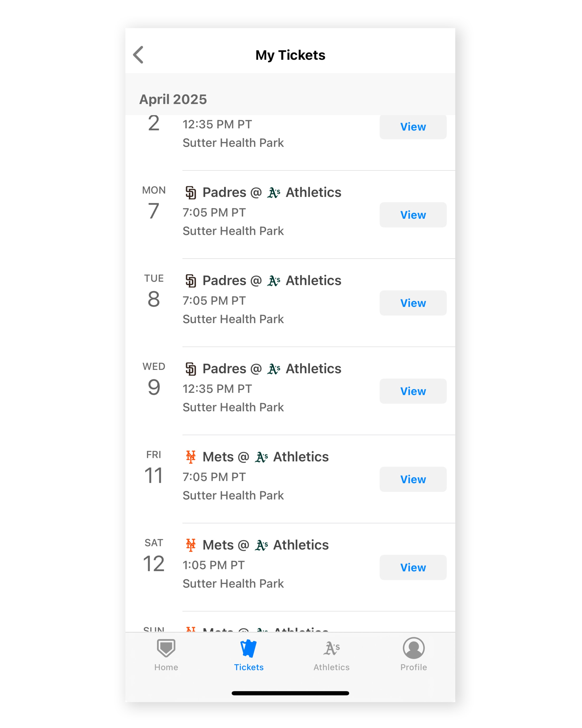Tap the back arrow chevron
This screenshot has width=582, height=728.
(138, 55)
